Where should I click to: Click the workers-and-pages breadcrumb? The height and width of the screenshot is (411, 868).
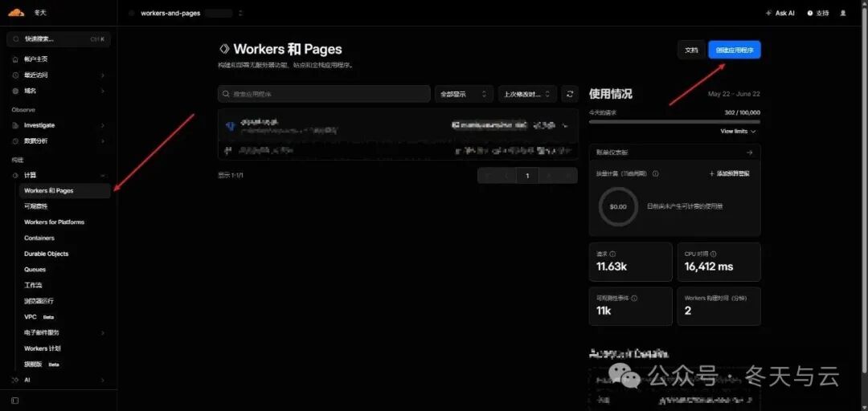[x=170, y=14]
